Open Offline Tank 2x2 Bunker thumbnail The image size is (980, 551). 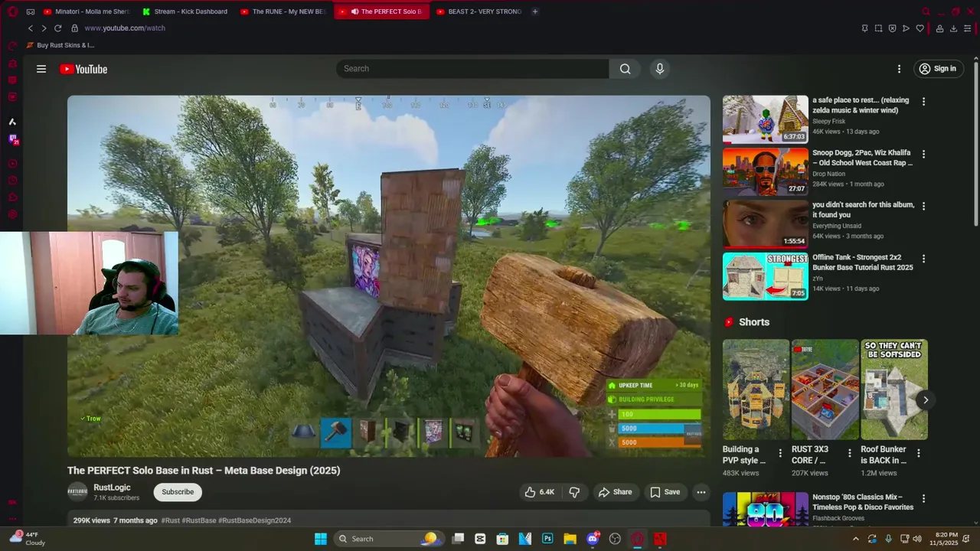(x=765, y=276)
